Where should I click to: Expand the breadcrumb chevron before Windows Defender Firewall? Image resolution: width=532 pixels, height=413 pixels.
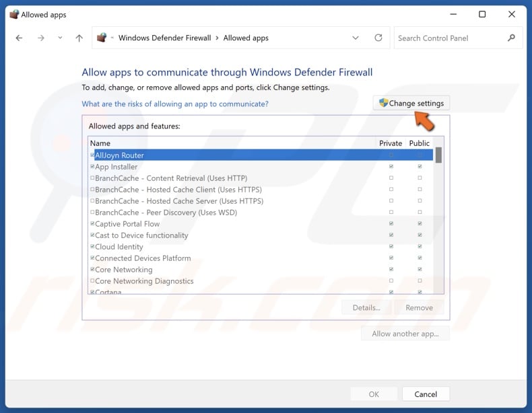click(112, 38)
